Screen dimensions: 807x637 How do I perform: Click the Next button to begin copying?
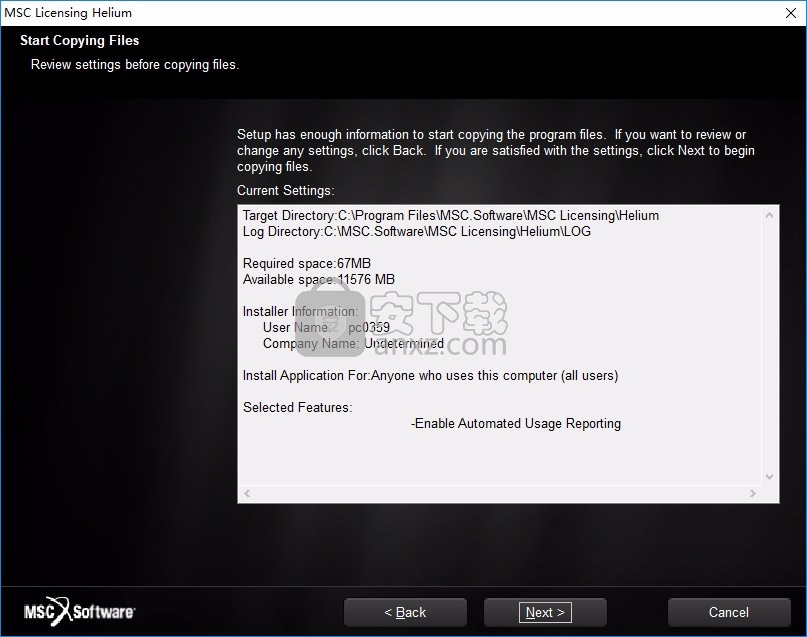click(545, 612)
